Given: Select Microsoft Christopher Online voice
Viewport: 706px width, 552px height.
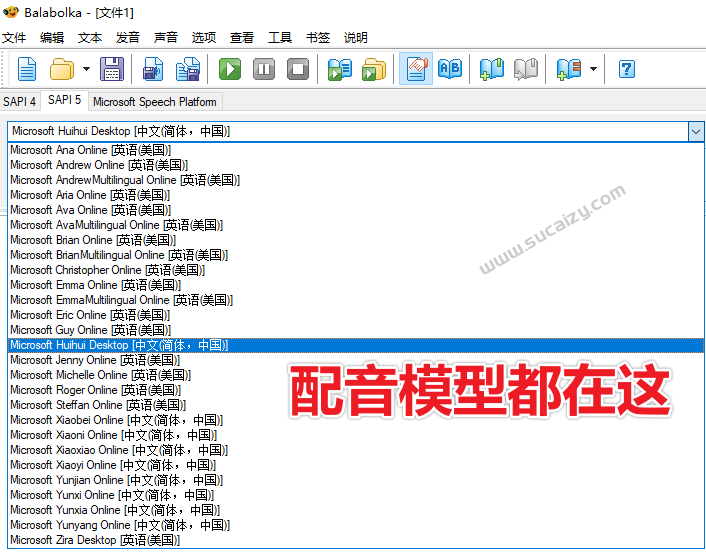Looking at the screenshot, I should [x=356, y=270].
